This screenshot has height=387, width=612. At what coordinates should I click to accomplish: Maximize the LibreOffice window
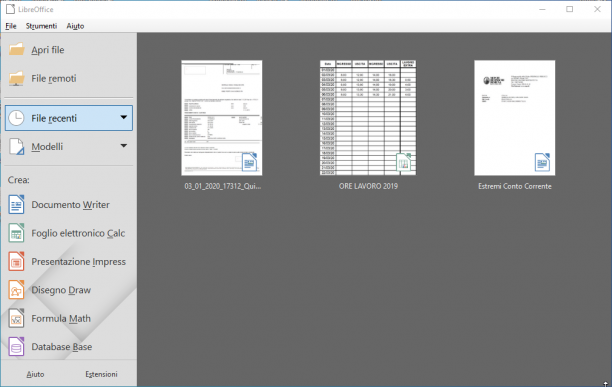[x=570, y=9]
